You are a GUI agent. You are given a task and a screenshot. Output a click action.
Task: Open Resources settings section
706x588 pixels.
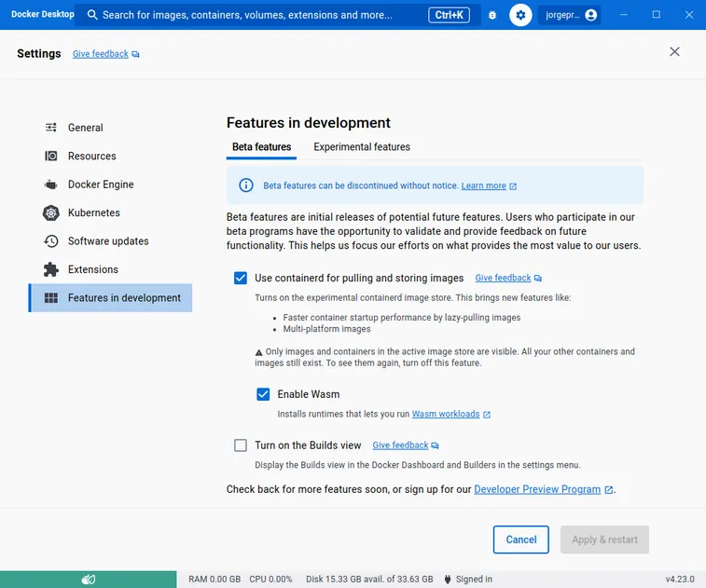[x=91, y=156]
